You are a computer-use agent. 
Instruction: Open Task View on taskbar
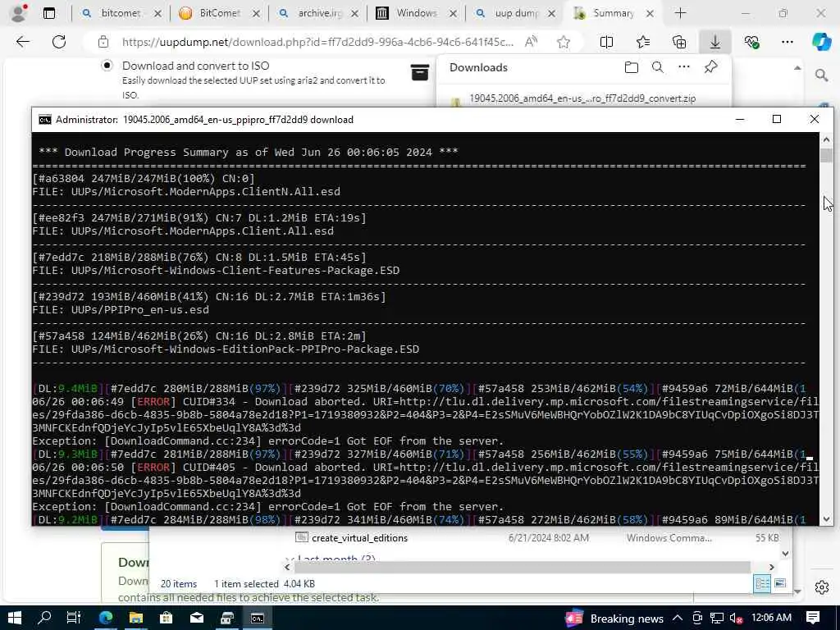74,619
